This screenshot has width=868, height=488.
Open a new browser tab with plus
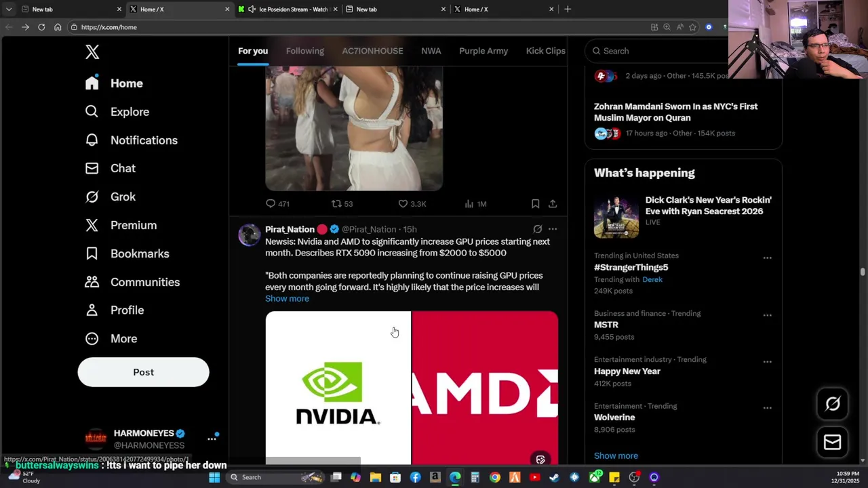[568, 9]
